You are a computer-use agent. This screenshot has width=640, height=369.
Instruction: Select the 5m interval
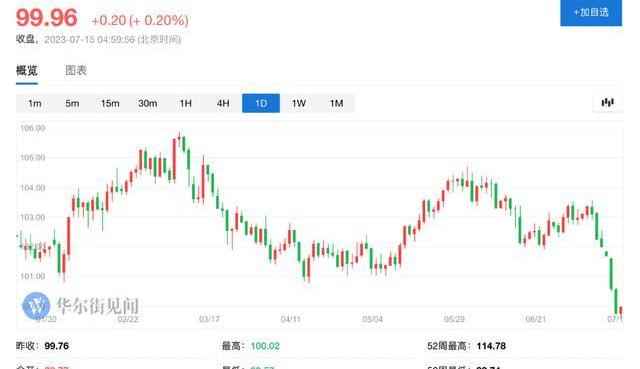pyautogui.click(x=72, y=103)
